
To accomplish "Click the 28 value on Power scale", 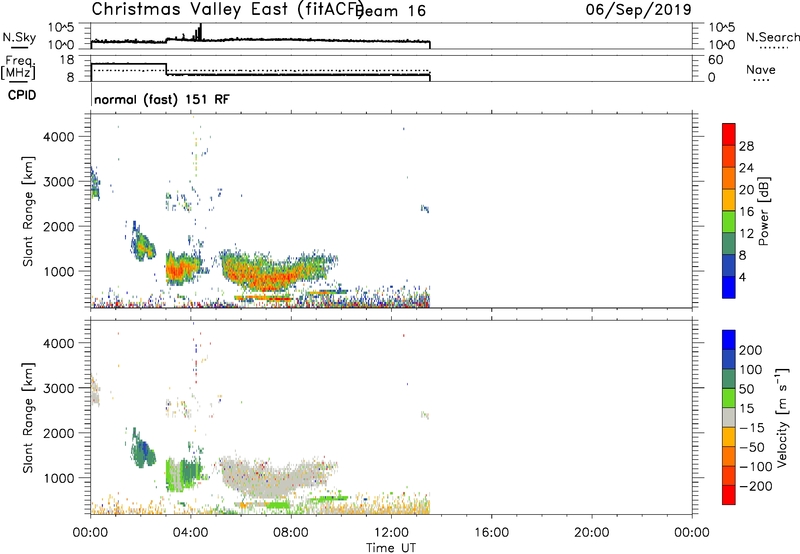I will point(746,146).
